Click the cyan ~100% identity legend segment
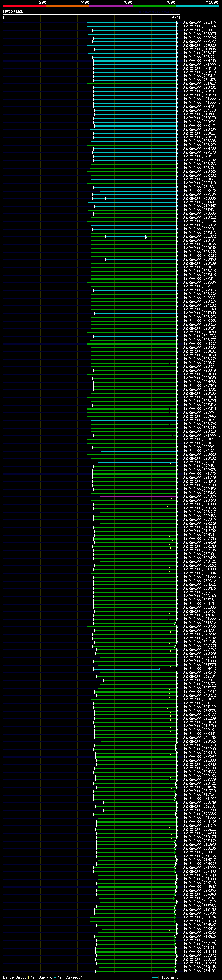This screenshot has height=980, width=222. click(197, 6)
